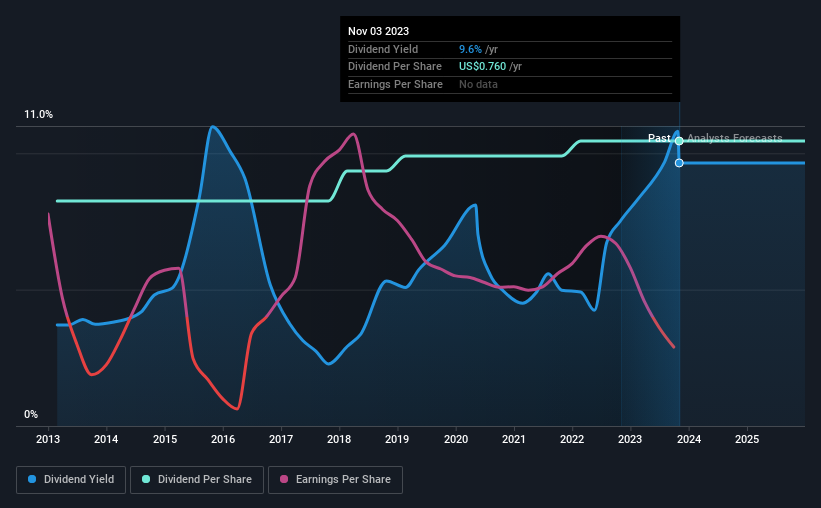Select the Dividend Yield data point marker
821x508 pixels.
[x=679, y=163]
